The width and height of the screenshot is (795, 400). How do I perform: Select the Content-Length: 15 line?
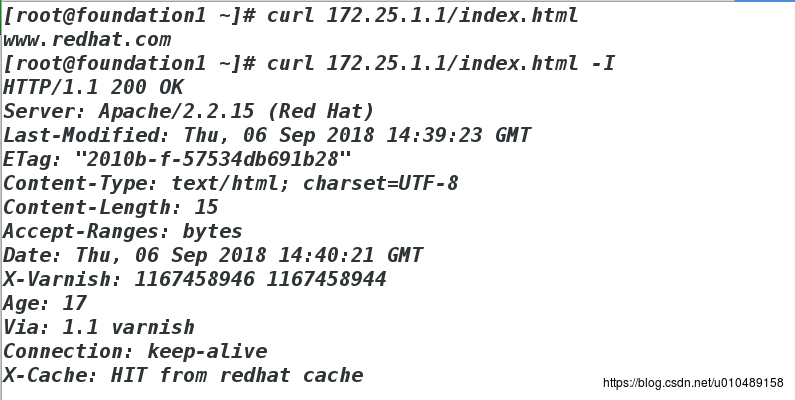(110, 207)
